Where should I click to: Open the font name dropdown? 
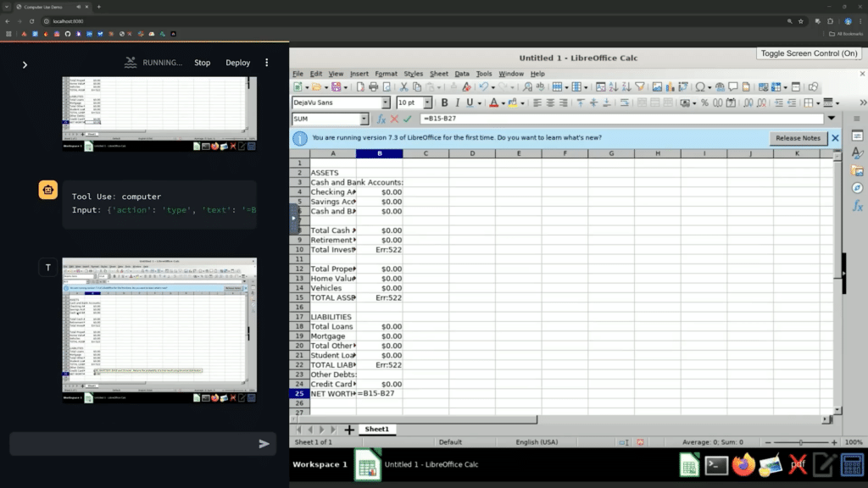[x=387, y=103]
